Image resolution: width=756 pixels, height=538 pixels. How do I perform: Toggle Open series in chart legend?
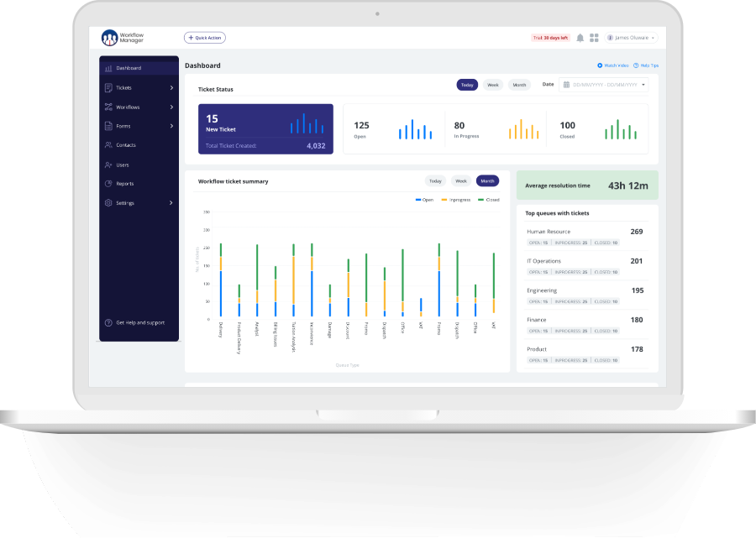point(424,200)
